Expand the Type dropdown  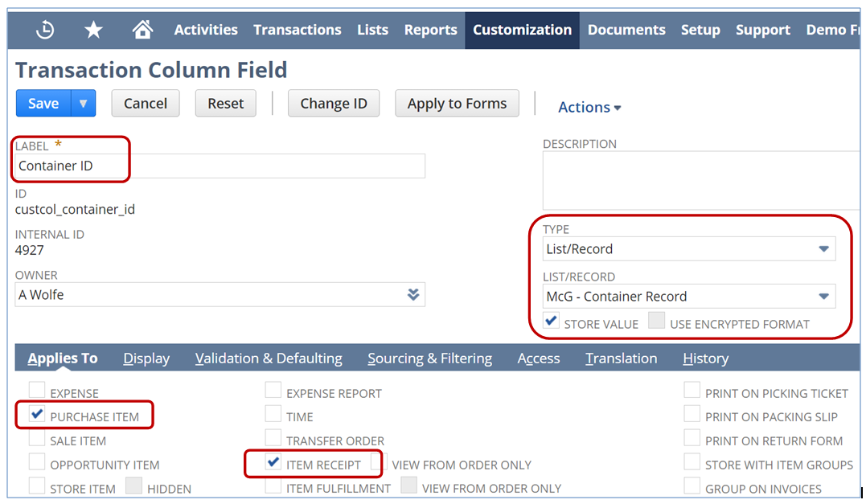(823, 249)
